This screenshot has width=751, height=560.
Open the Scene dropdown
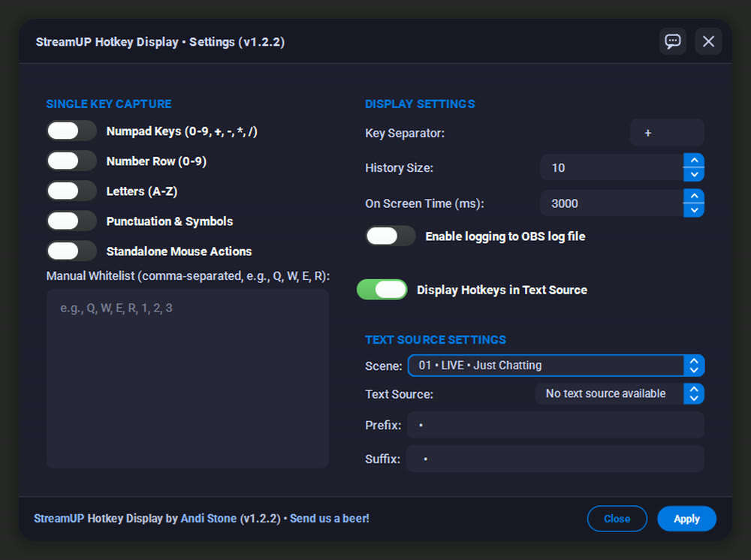[x=556, y=366]
